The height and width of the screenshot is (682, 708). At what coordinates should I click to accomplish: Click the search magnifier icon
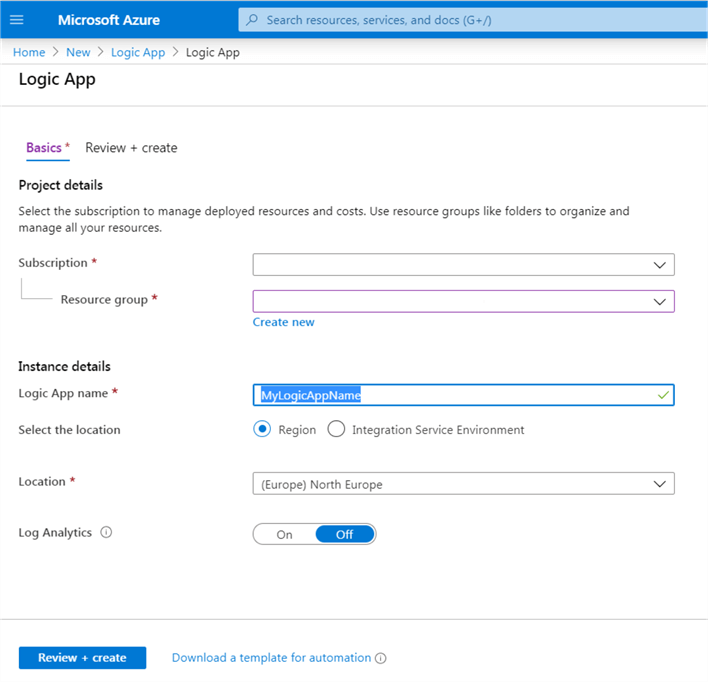tap(252, 20)
